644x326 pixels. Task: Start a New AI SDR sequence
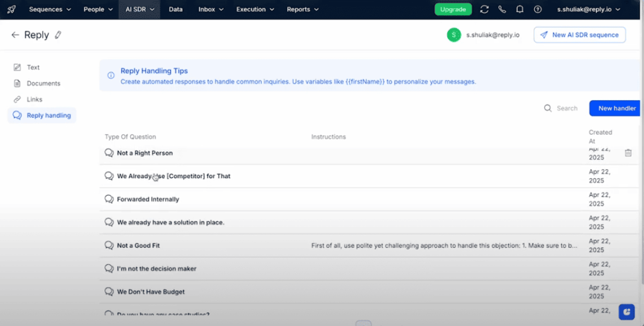(579, 35)
